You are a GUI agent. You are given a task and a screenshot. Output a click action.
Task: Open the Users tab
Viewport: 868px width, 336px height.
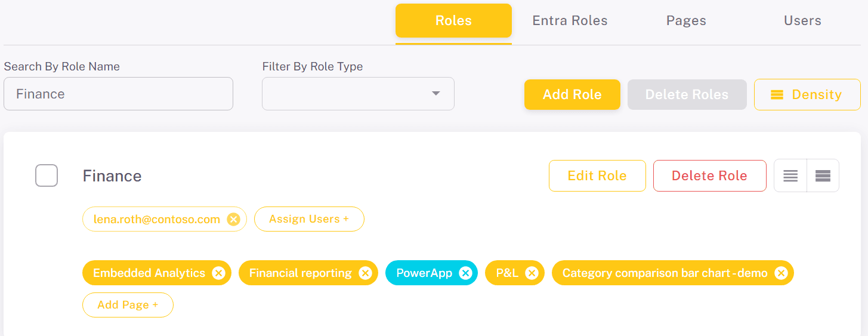802,21
